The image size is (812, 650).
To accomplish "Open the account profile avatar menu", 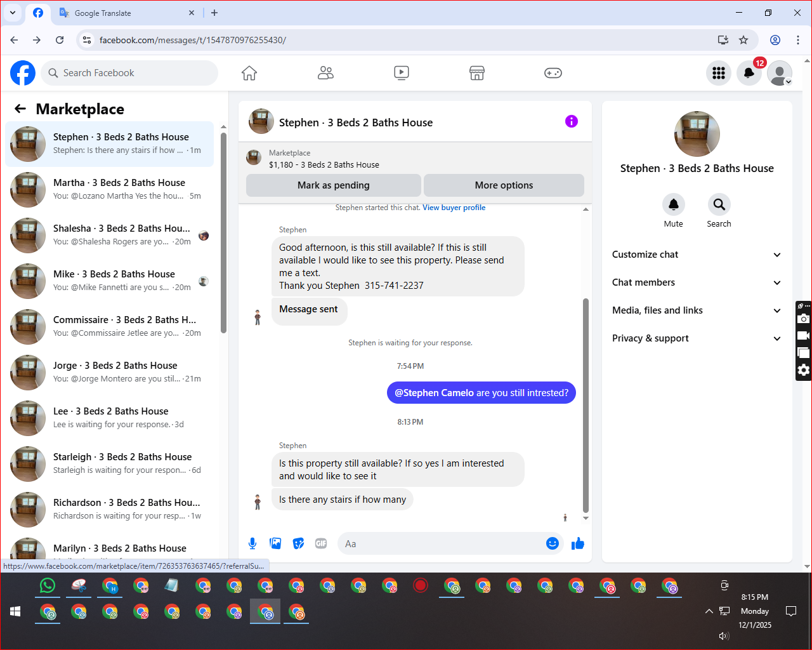I will [780, 73].
